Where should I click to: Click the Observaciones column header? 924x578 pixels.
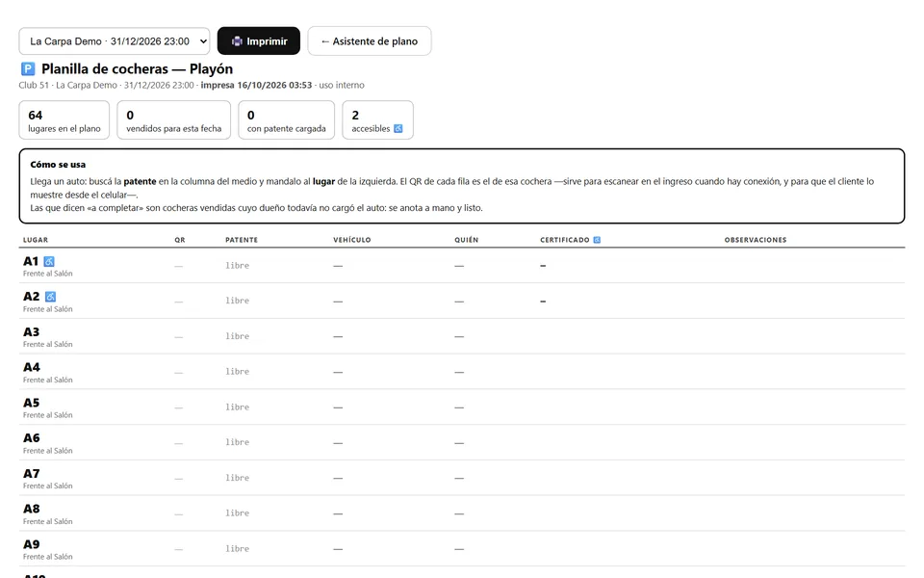point(756,240)
